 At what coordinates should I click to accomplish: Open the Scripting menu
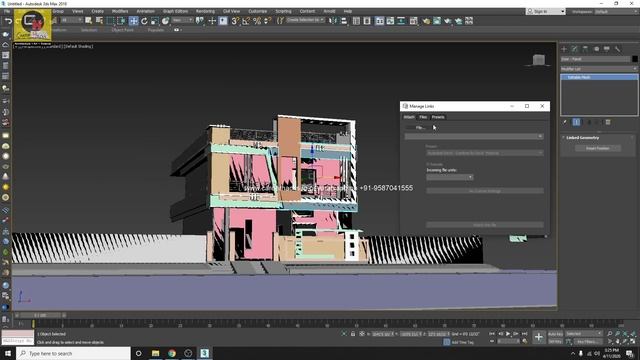283,11
